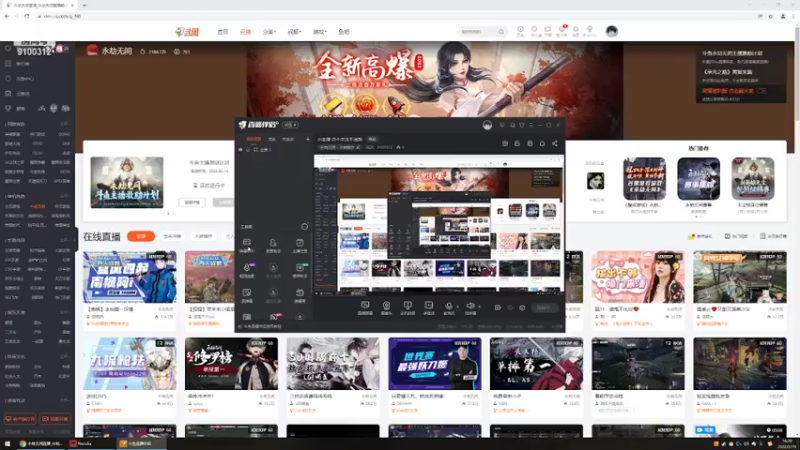Click the Douyu logo in site header
Screen dimensions: 800x450
click(187, 32)
